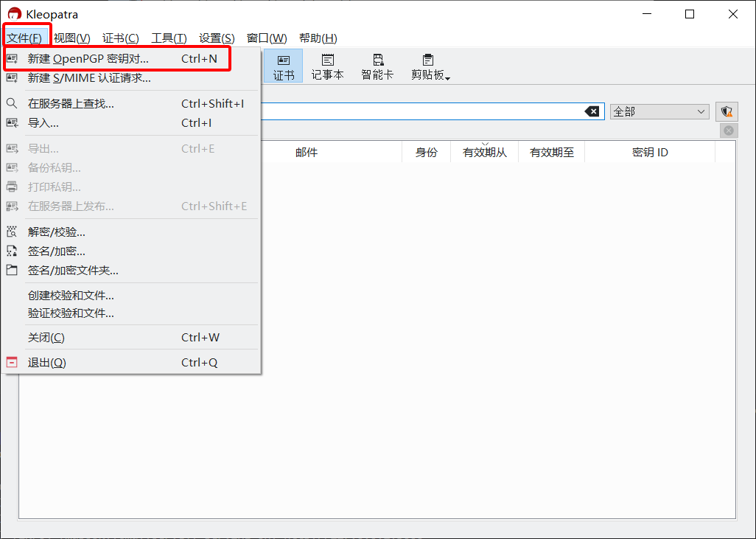
Task: Toggle the 证书 (Certificates) toolbar view
Action: [x=284, y=66]
